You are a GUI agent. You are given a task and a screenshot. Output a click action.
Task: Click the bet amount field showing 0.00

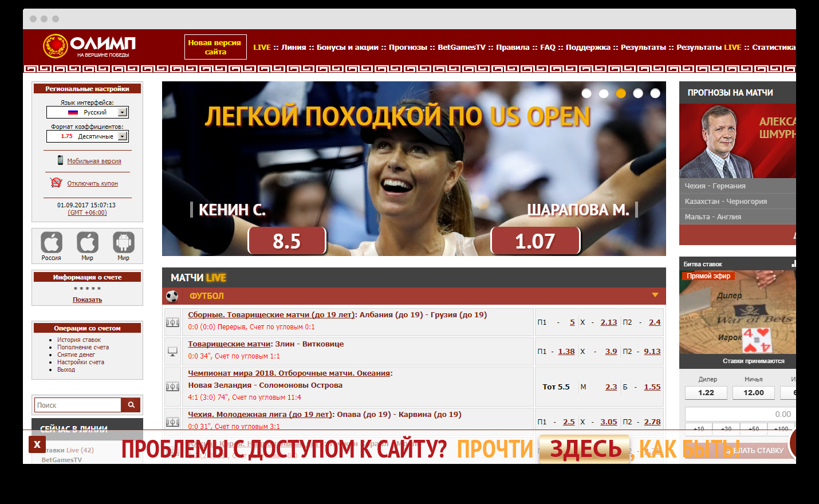tap(740, 414)
